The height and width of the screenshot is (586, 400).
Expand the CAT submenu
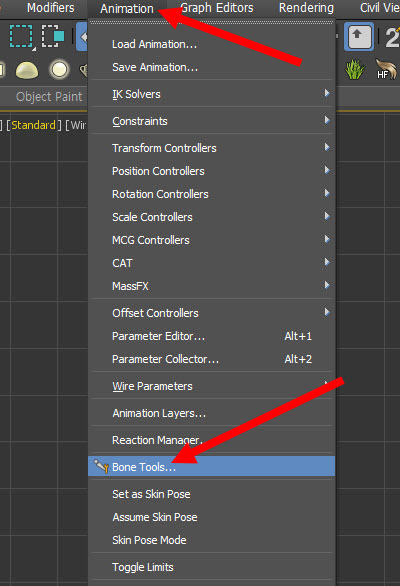(x=212, y=263)
